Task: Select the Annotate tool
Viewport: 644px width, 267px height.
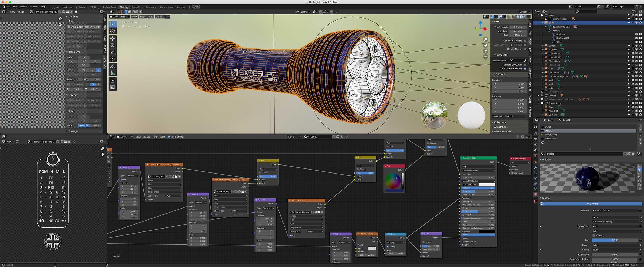Action: click(x=112, y=66)
